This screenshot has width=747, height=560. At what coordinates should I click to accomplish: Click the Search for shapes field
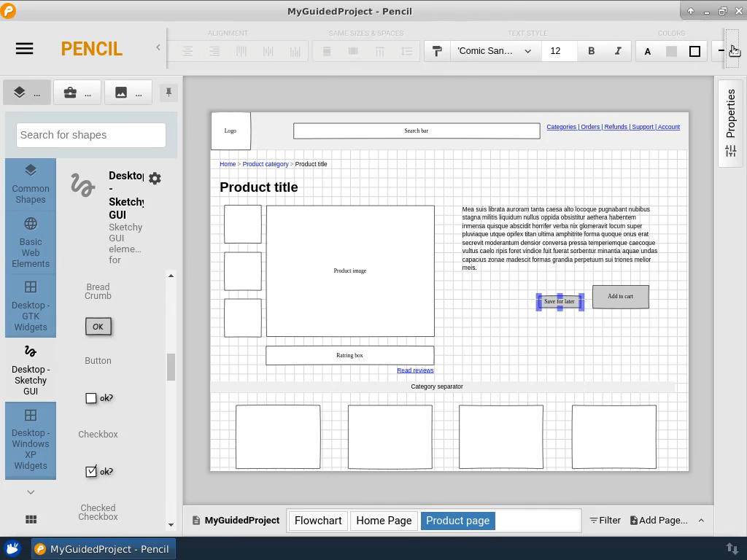(x=91, y=135)
